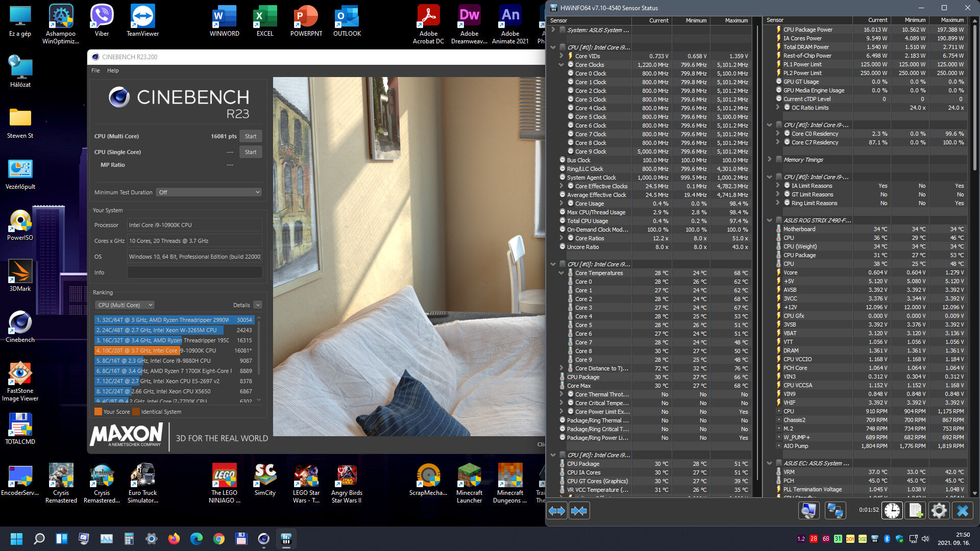980x551 pixels.
Task: Open PowerISO desktop shortcut
Action: [x=20, y=224]
